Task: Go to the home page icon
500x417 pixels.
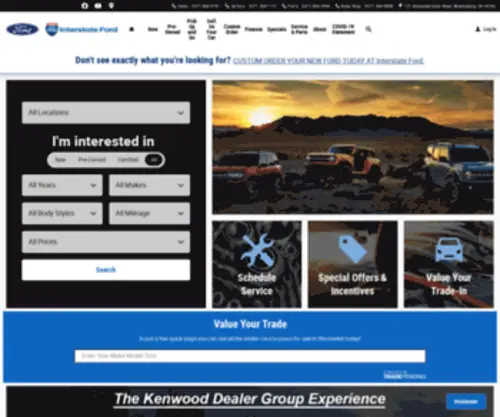Action: tap(132, 29)
